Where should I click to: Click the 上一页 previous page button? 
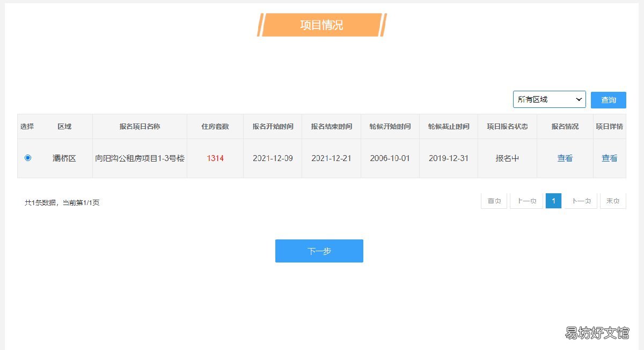(x=526, y=201)
